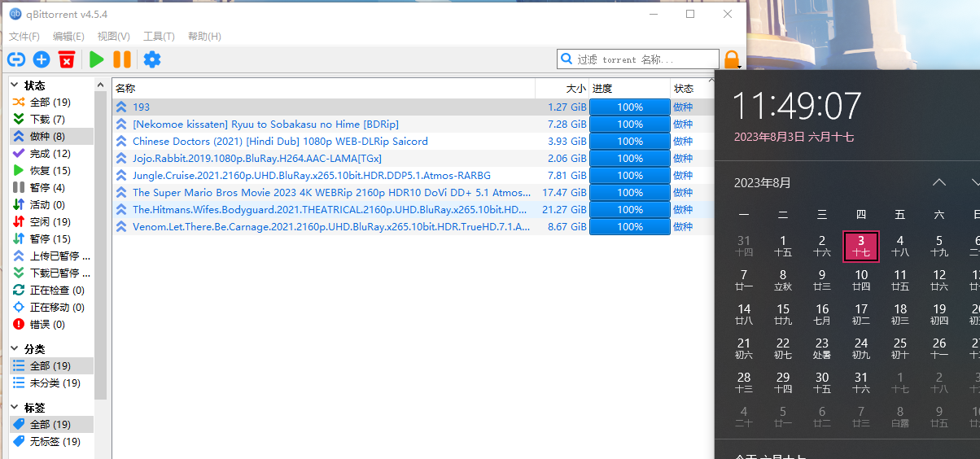This screenshot has width=980, height=459.
Task: Select the 完成 (12) status filter
Action: point(50,154)
